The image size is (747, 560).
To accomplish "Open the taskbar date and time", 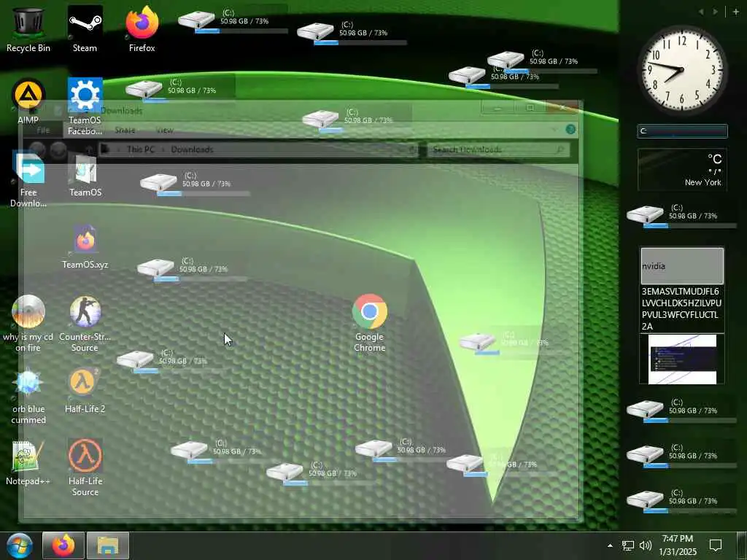I will pyautogui.click(x=678, y=545).
